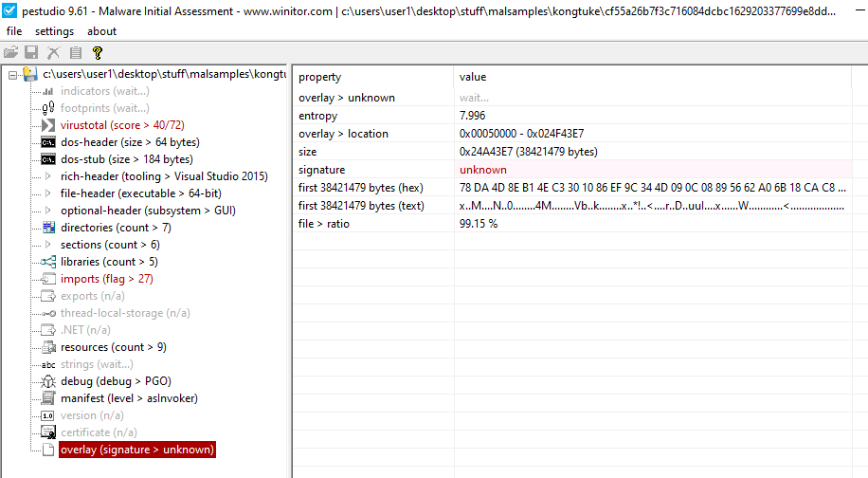The height and width of the screenshot is (478, 868).
Task: Click the footprints icon
Action: [48, 108]
